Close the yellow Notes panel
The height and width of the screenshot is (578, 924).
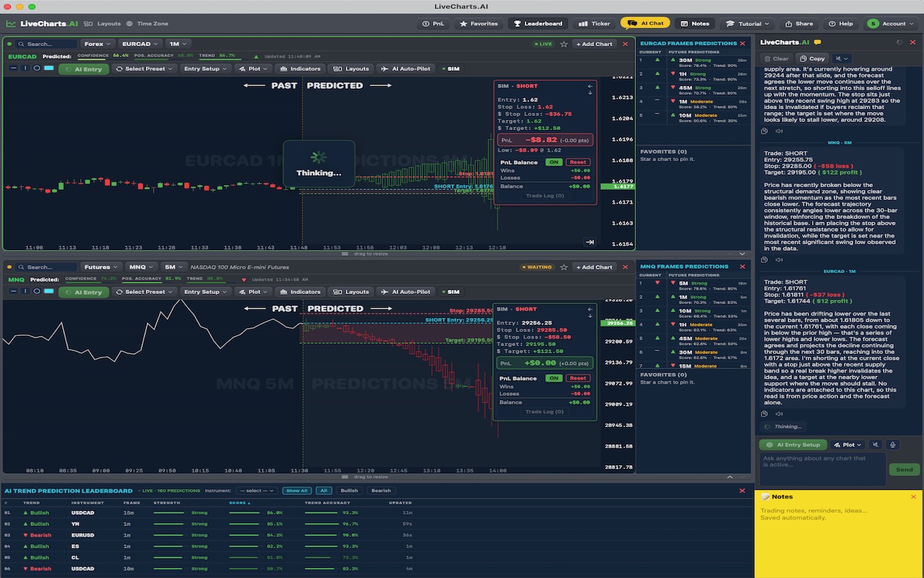point(913,497)
